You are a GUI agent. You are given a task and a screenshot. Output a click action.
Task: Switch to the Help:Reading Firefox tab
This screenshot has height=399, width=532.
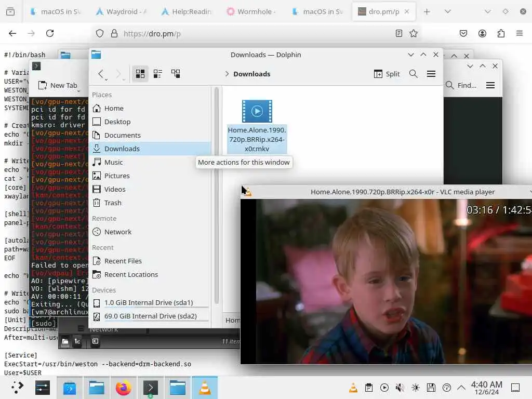tap(187, 11)
